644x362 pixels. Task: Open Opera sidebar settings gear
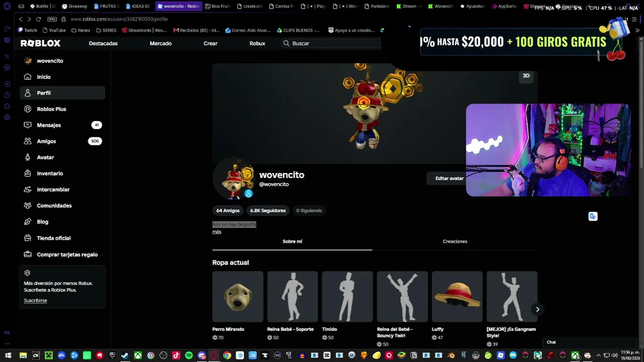[7, 117]
